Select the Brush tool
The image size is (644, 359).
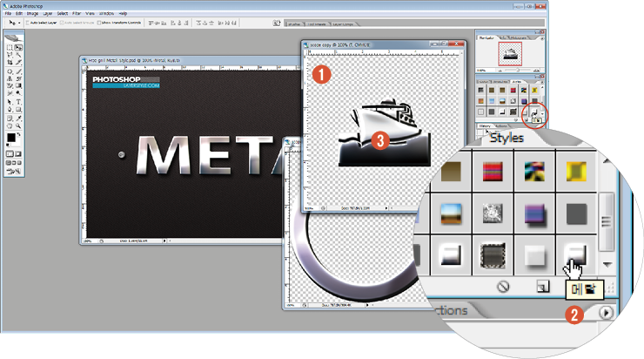tap(18, 71)
